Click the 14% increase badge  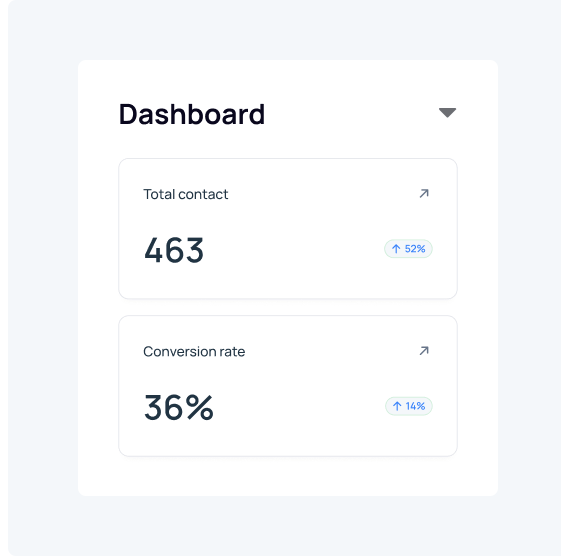409,406
